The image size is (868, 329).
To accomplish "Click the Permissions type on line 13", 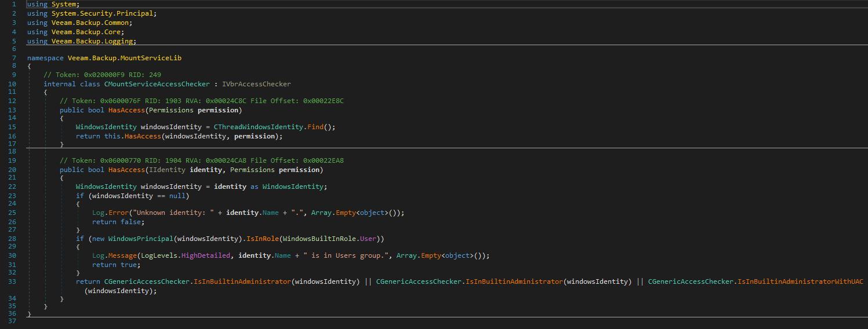I will tap(171, 110).
